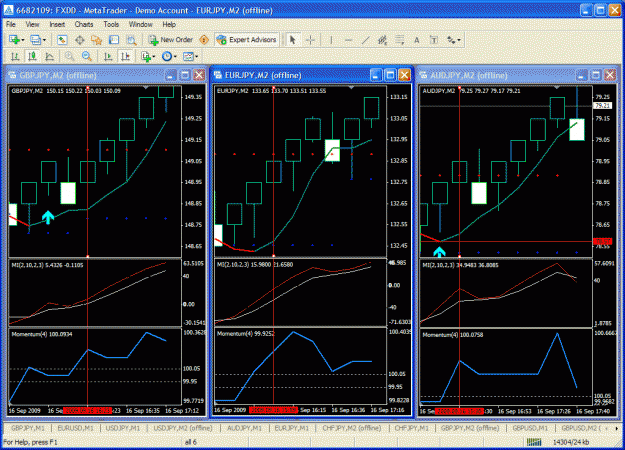The height and width of the screenshot is (450, 625).
Task: Click the connection status bars indicator
Action: pos(534,442)
